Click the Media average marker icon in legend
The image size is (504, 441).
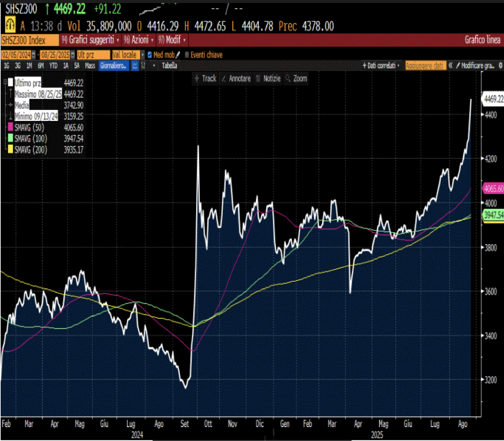(x=11, y=105)
